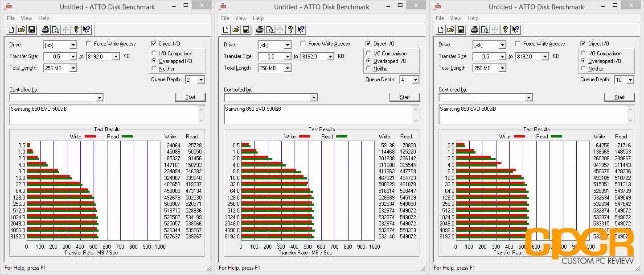Click the Samsung 850 EVO description box in the middle window
Viewport: 644px width, 275px height.
pyautogui.click(x=322, y=114)
